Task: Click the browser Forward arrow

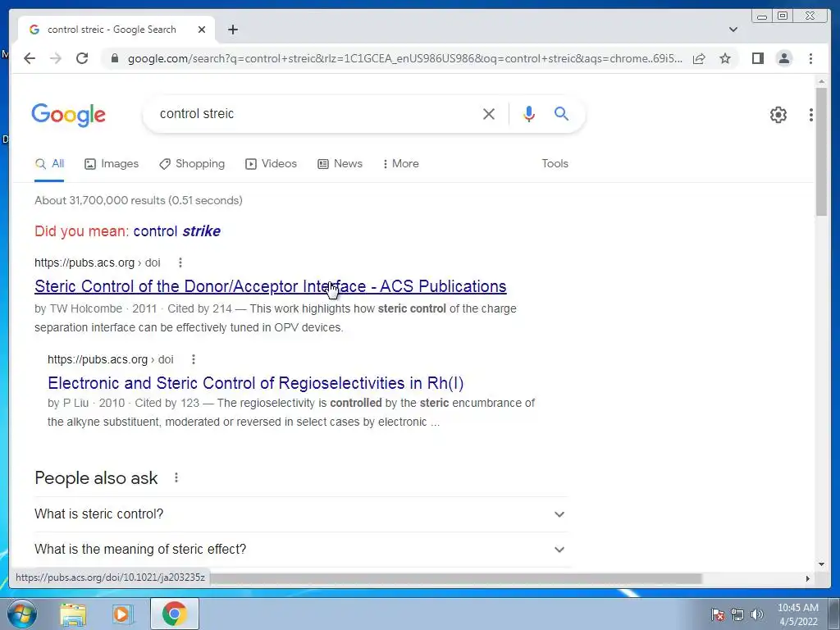Action: coord(56,58)
